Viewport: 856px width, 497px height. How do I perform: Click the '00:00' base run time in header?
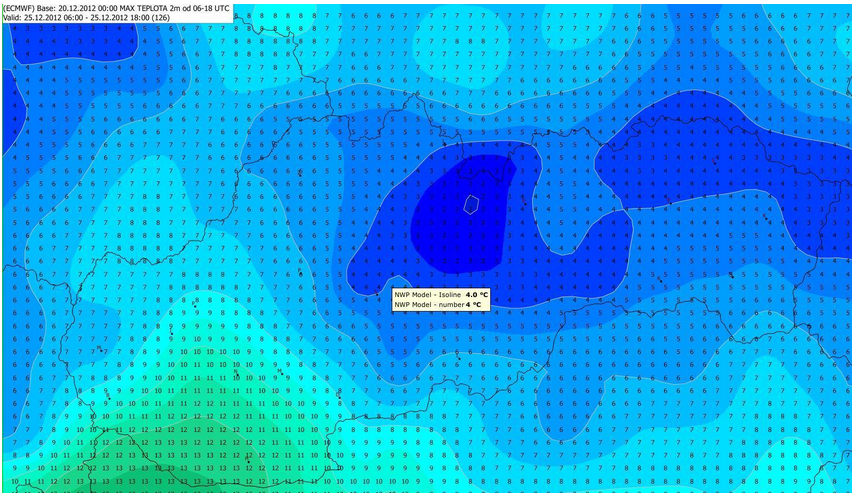(119, 7)
